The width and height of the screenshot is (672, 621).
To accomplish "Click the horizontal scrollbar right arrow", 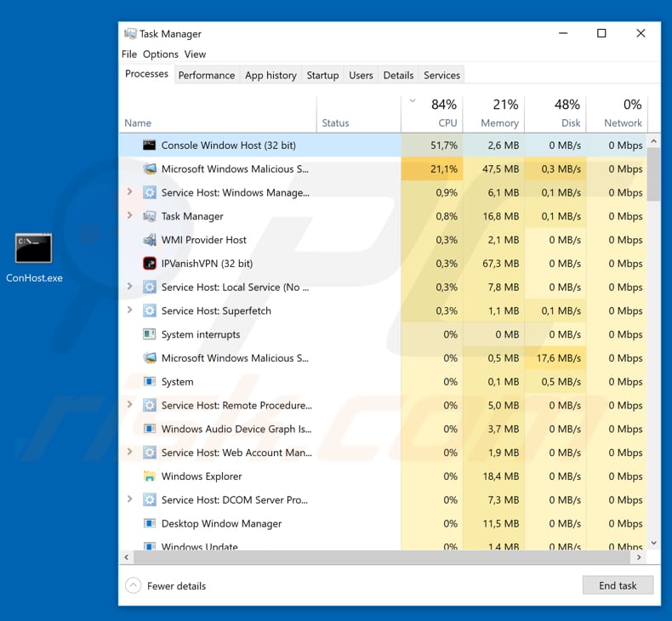I will click(x=639, y=557).
